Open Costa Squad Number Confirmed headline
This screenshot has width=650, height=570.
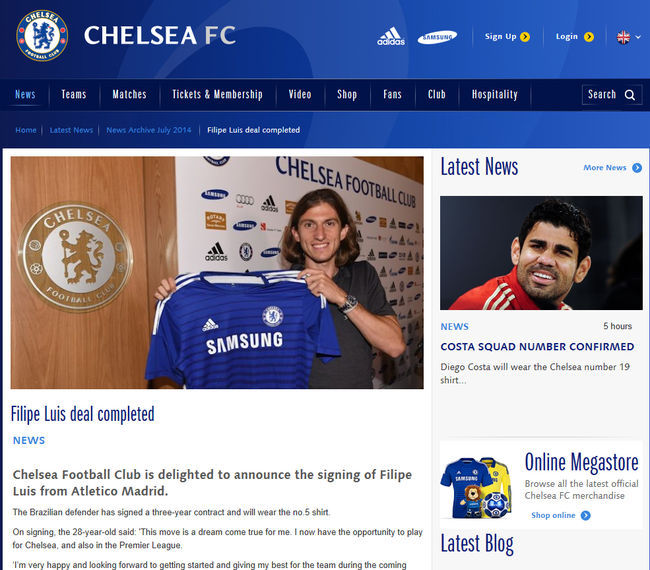(537, 347)
